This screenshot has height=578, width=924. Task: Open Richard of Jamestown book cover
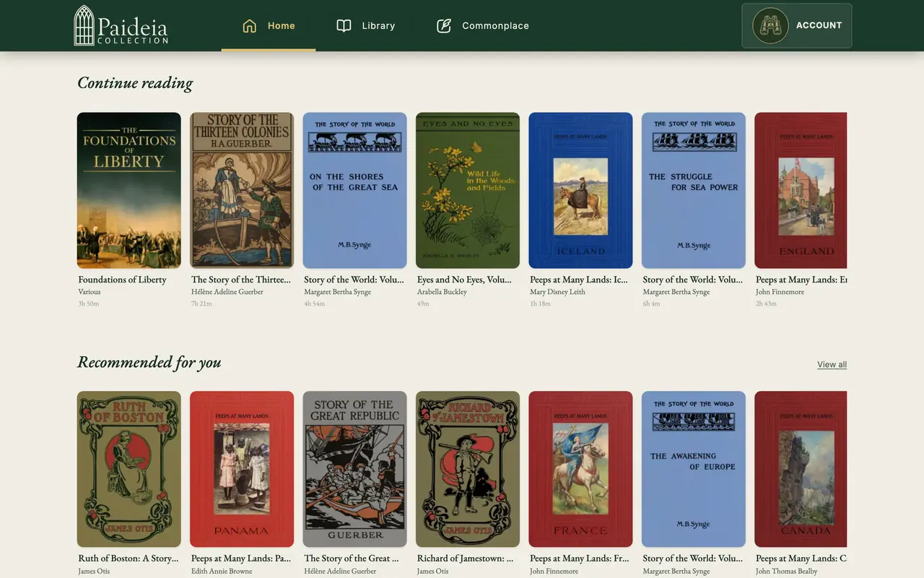pyautogui.click(x=468, y=470)
